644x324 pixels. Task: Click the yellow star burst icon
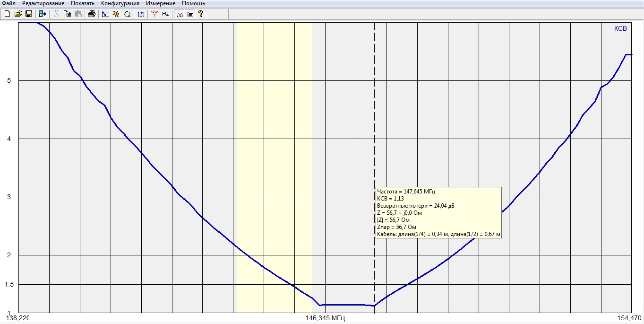(x=116, y=14)
